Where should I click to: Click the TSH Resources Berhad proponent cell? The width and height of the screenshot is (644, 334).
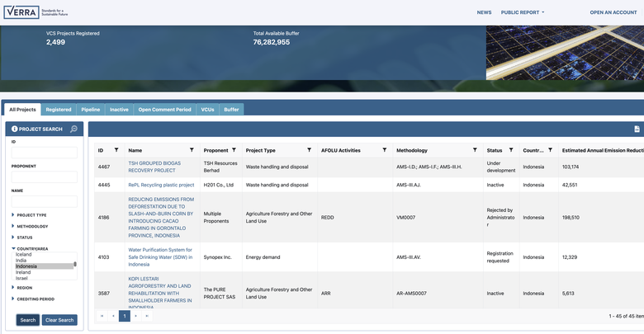coord(220,167)
